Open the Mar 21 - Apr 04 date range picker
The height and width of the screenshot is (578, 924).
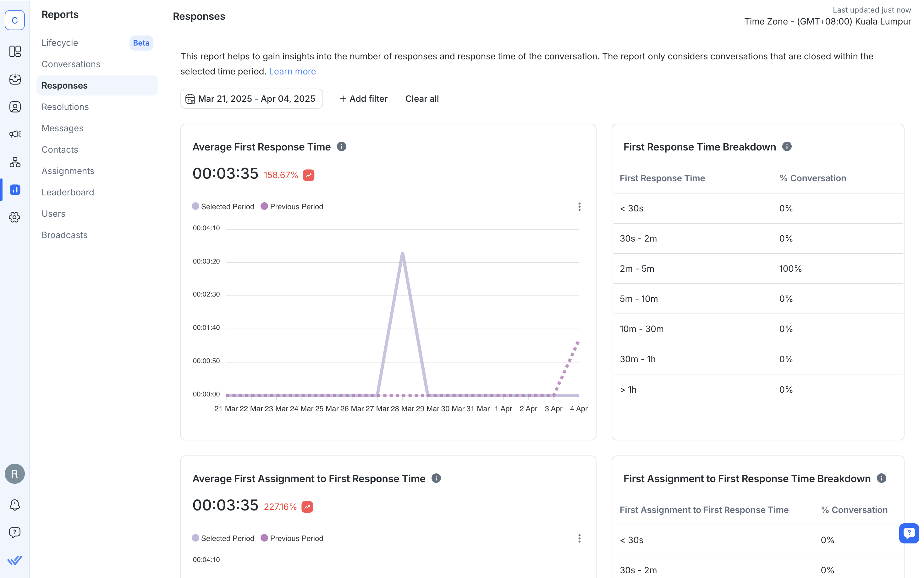tap(252, 99)
